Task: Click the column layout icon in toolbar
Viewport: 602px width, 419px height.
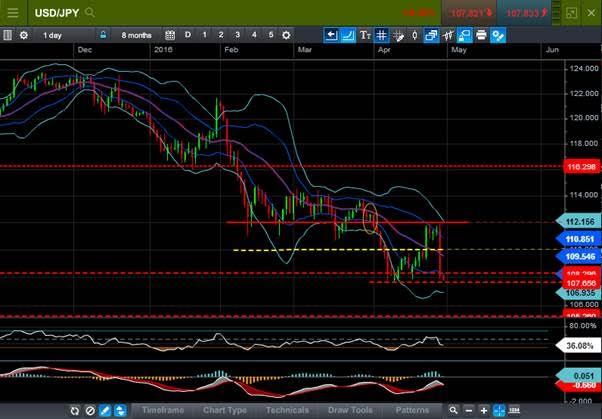Action: pos(7,35)
